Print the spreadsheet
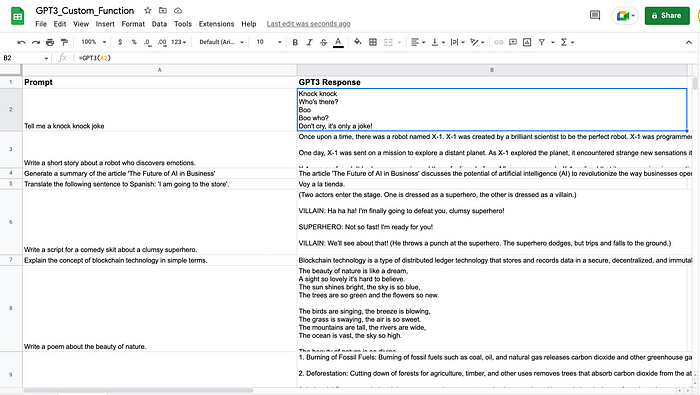The width and height of the screenshot is (700, 395). click(x=50, y=42)
